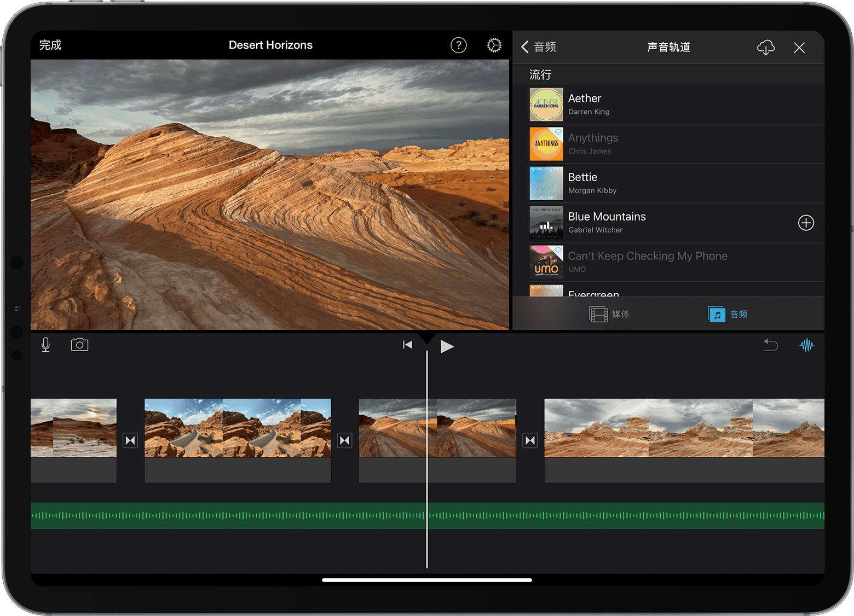Open transition between first and second clips

tap(130, 440)
